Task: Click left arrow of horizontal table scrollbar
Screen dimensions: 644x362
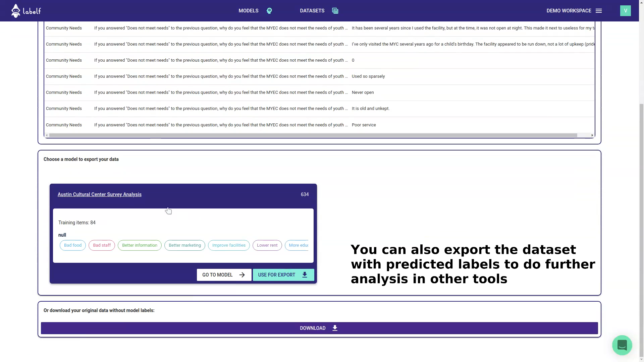Action: tap(47, 135)
